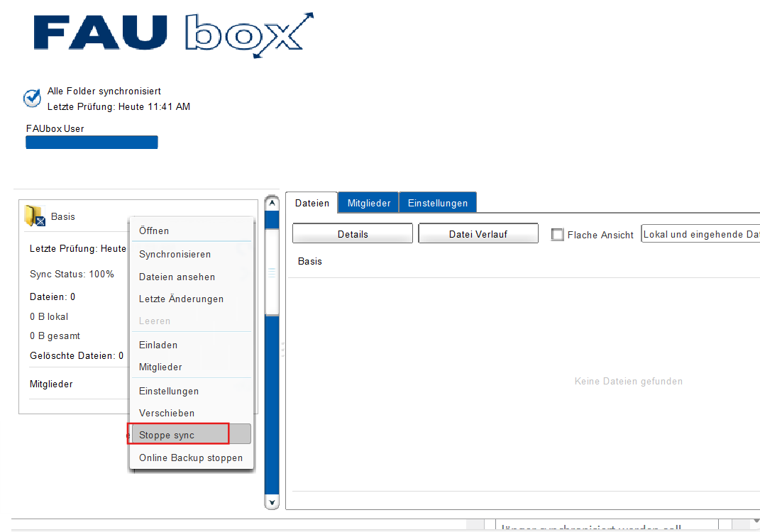Click the Alle Folder synchronisiert text
760x532 pixels.
pos(104,91)
